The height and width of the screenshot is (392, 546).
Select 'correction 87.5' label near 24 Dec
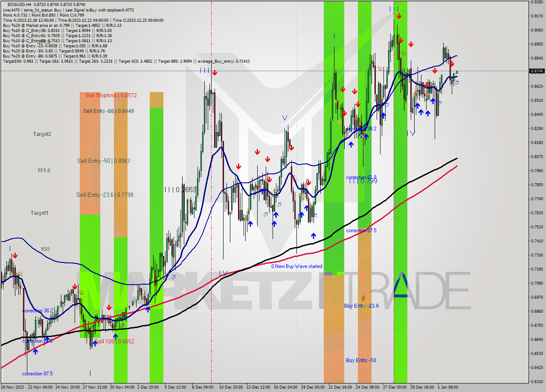(361, 231)
